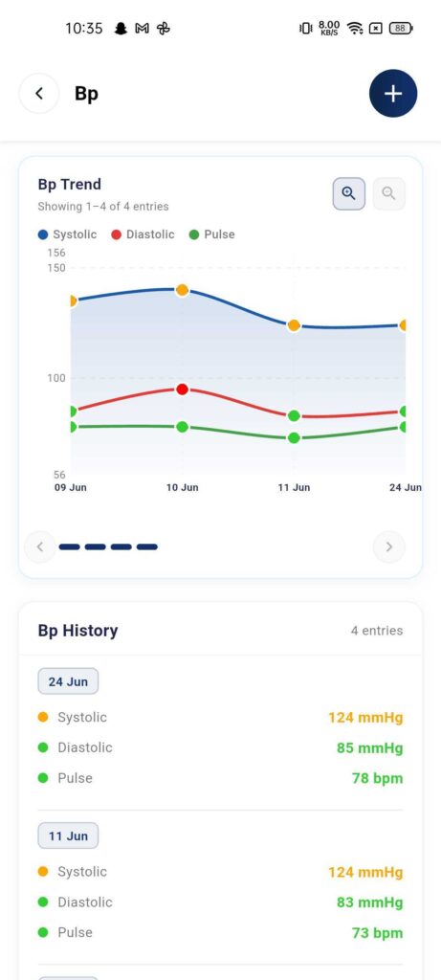Toggle the Systolic legend series
Screen dimensions: 441x980
tap(68, 234)
